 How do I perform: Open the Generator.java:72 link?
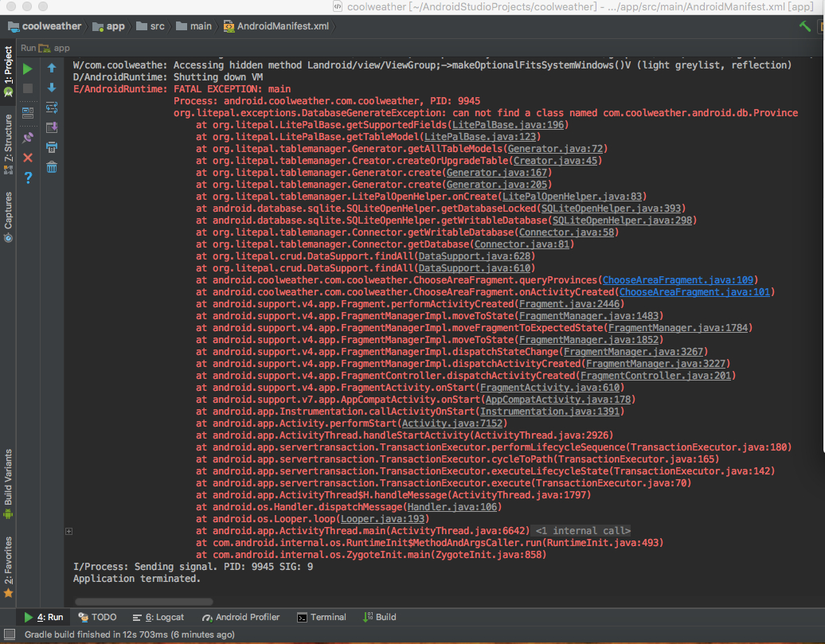pyautogui.click(x=555, y=148)
